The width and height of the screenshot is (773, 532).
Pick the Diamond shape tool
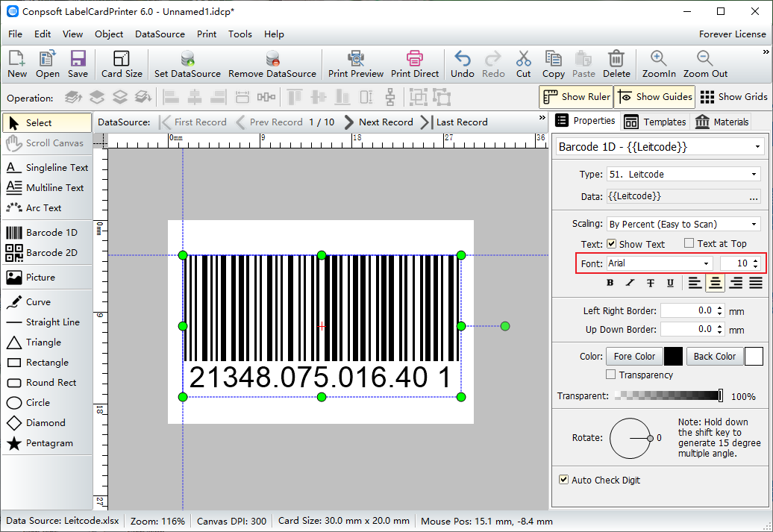click(x=47, y=423)
